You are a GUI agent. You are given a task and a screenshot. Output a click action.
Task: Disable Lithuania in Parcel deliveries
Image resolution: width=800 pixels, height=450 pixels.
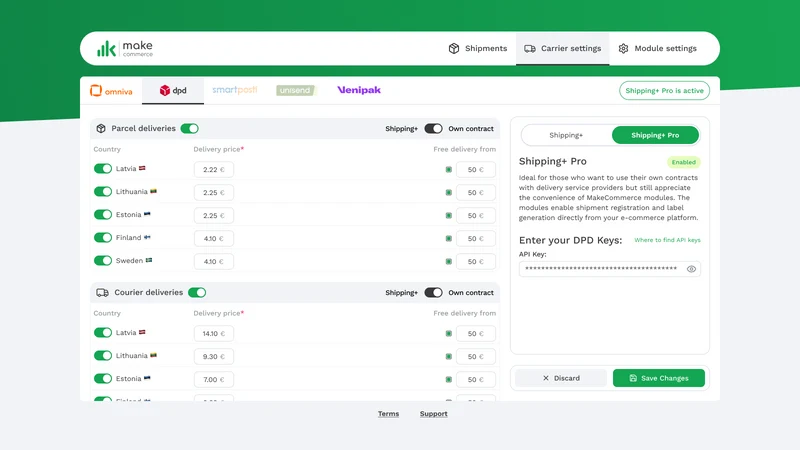pos(103,191)
